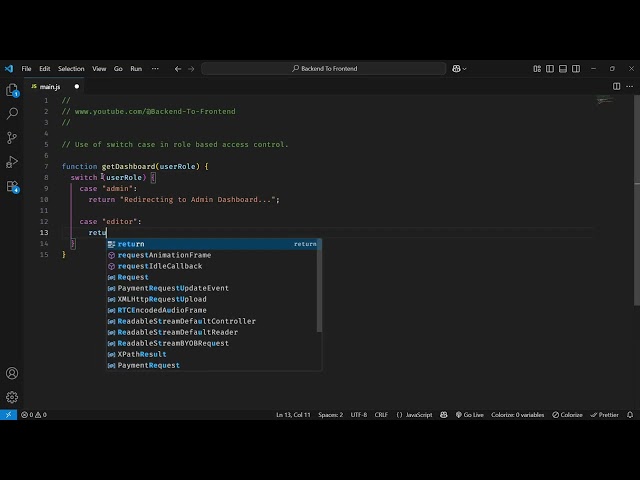Screen dimensions: 640x480
Task: Toggle the primary side bar
Action: pyautogui.click(x=550, y=69)
